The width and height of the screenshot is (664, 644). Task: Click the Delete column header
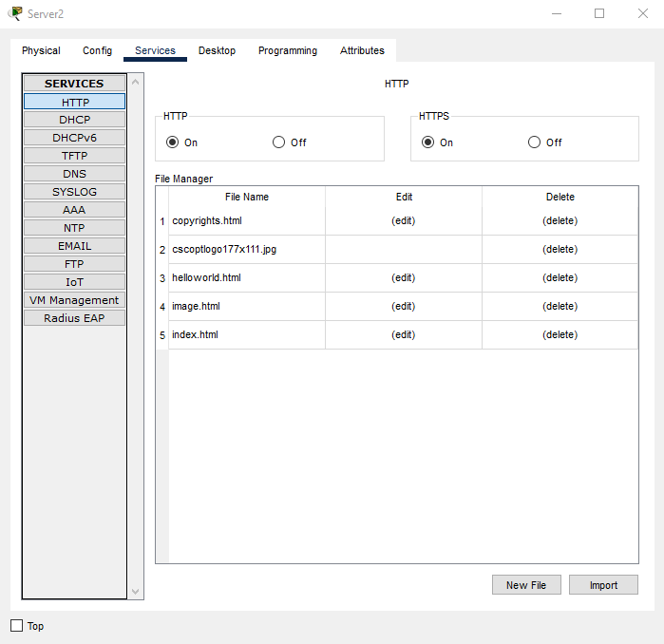(x=560, y=197)
